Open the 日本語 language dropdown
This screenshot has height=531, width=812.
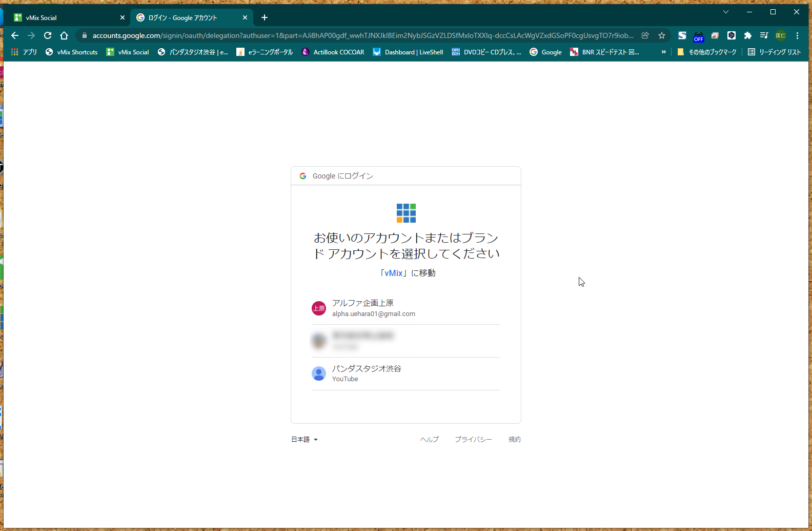click(x=304, y=440)
